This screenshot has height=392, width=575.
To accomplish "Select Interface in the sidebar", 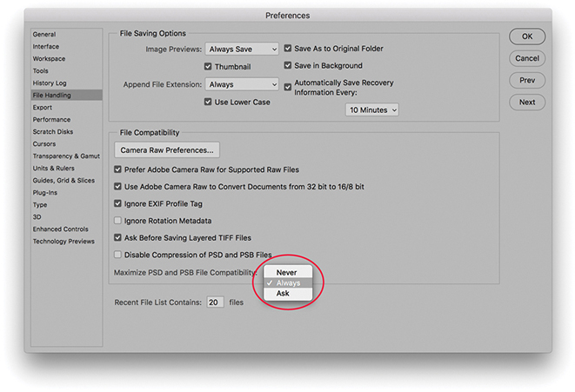I will (46, 47).
